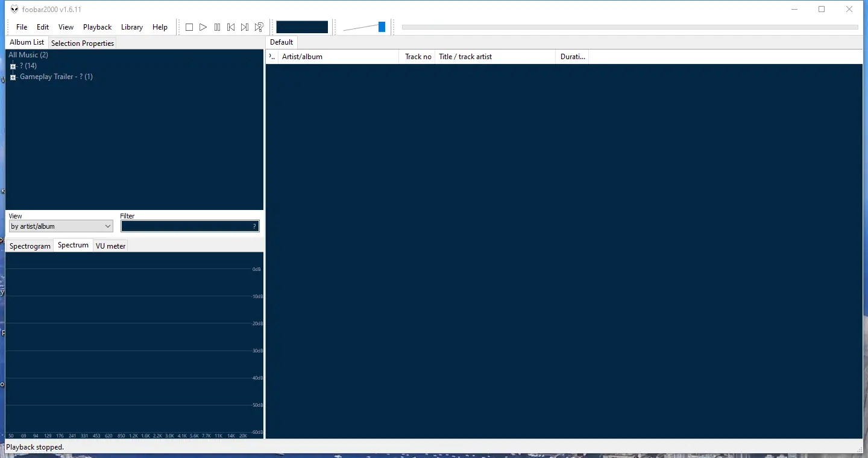Expand the "? (14)" tree node

pos(13,66)
